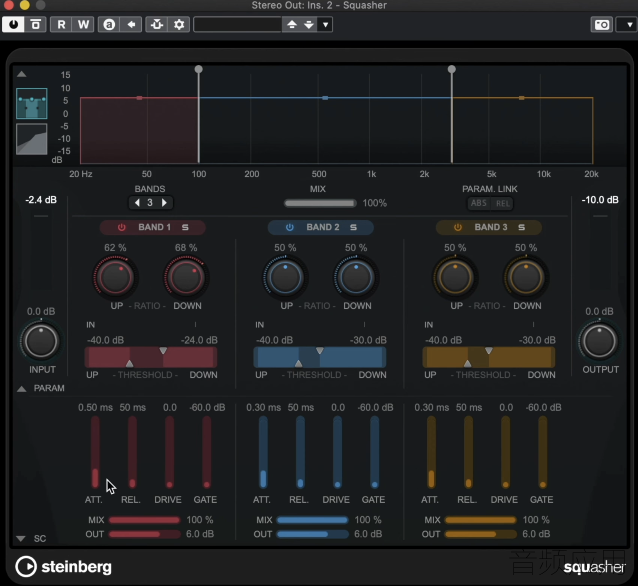The height and width of the screenshot is (586, 638).
Task: Open the top-right functions dropdown arrow
Action: click(x=629, y=25)
